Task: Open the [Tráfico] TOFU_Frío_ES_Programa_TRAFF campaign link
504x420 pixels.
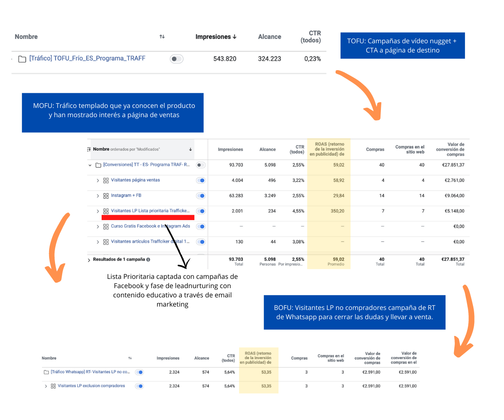Action: tap(87, 58)
